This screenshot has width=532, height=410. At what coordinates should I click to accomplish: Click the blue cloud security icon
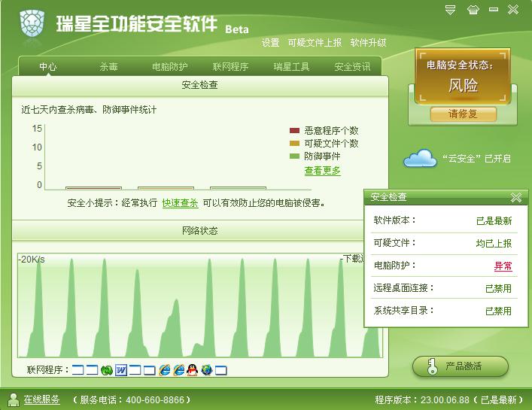pos(420,158)
